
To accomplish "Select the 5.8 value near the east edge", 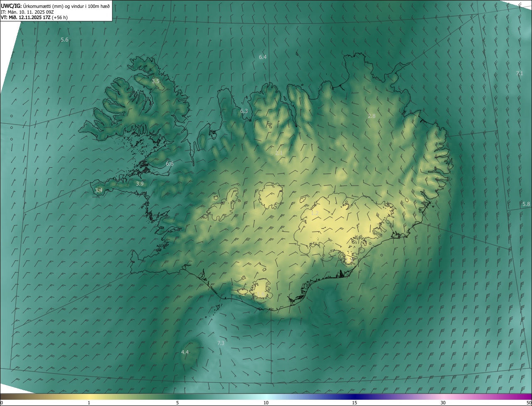I will tap(526, 204).
